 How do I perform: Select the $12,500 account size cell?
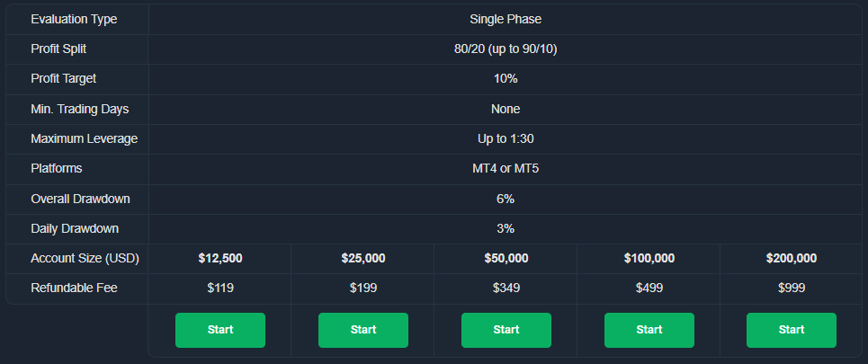tap(220, 258)
